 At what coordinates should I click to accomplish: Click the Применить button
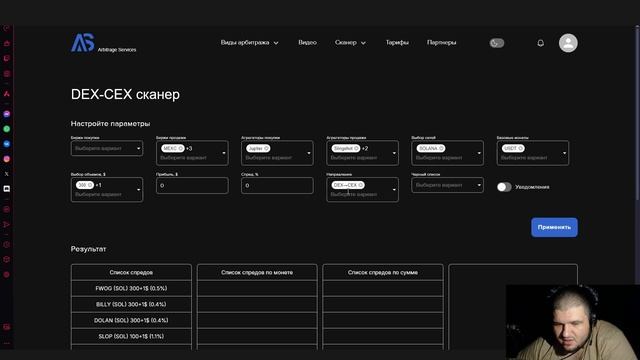tap(554, 227)
